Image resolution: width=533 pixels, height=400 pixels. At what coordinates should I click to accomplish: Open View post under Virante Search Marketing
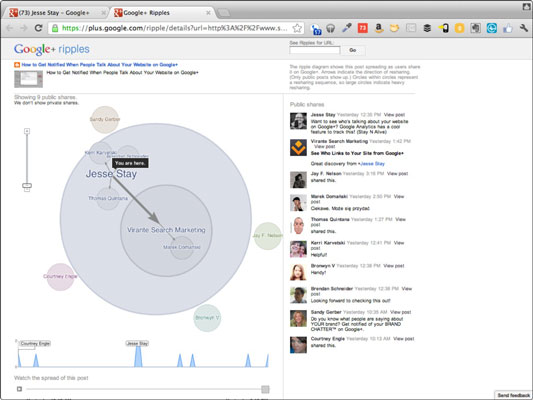click(325, 146)
